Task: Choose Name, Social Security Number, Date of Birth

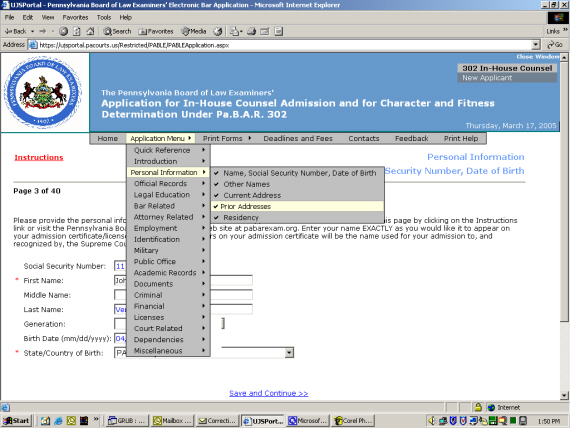Action: coord(297,173)
